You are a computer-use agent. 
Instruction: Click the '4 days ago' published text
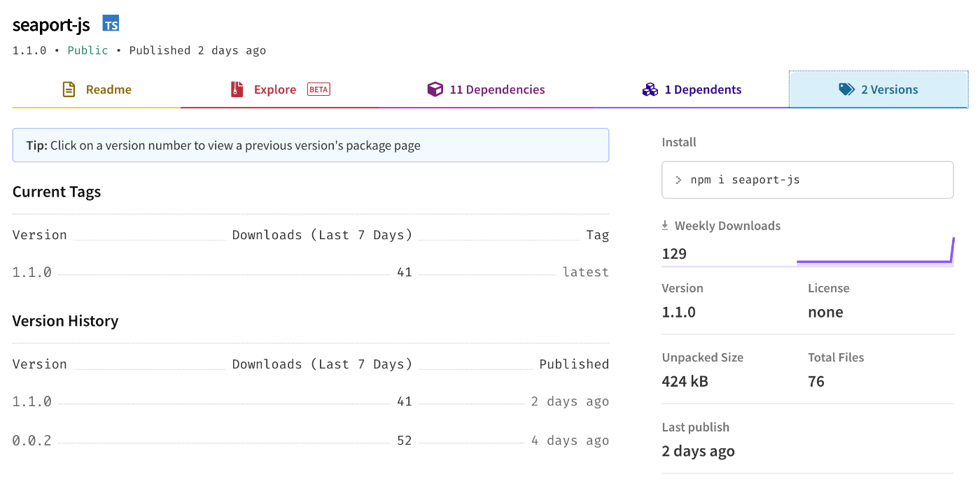click(570, 441)
